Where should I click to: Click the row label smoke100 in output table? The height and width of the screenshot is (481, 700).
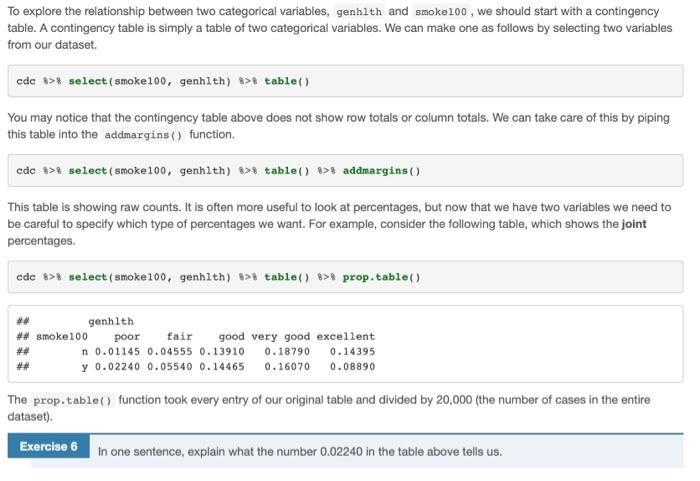[62, 336]
